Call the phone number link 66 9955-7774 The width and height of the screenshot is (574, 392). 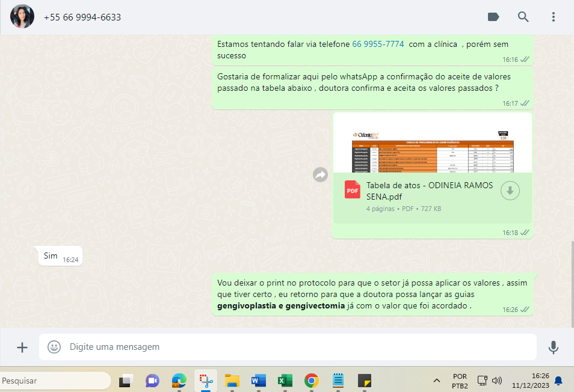pyautogui.click(x=378, y=44)
